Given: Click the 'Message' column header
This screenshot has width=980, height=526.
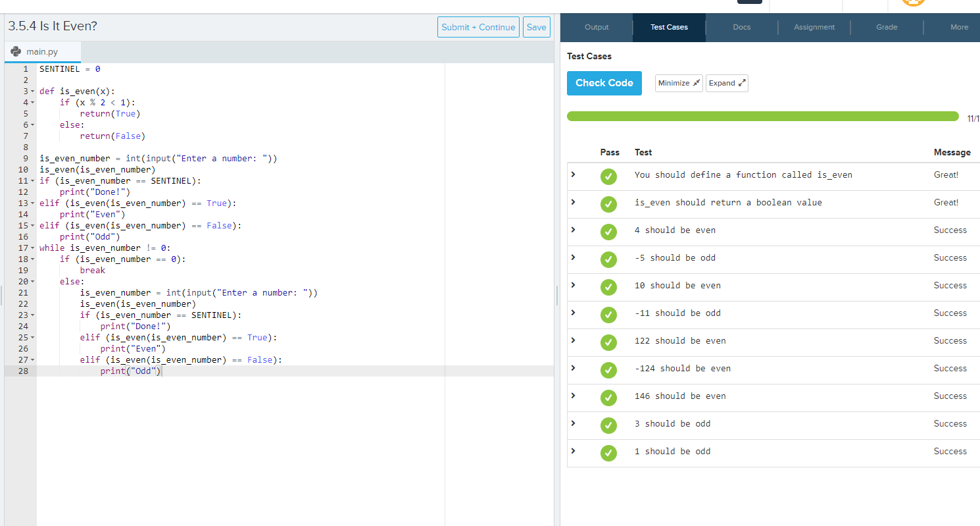Looking at the screenshot, I should [952, 152].
